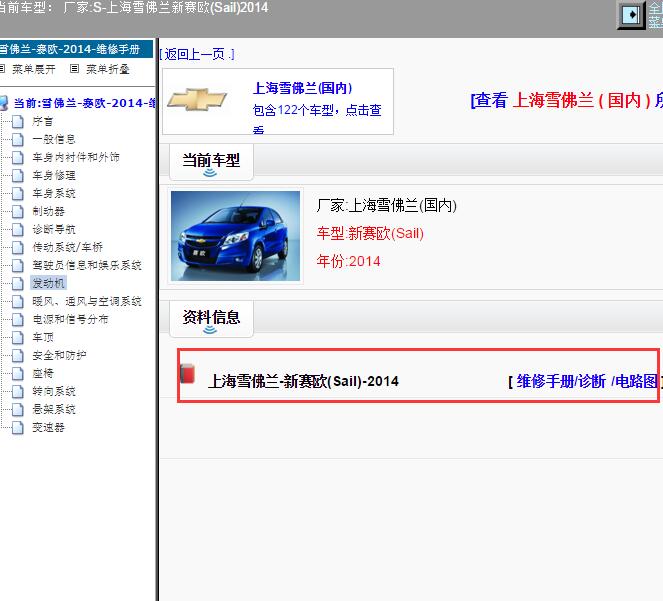Open the 包含122个车型 点击查看 link
The width and height of the screenshot is (663, 601).
coord(317,118)
